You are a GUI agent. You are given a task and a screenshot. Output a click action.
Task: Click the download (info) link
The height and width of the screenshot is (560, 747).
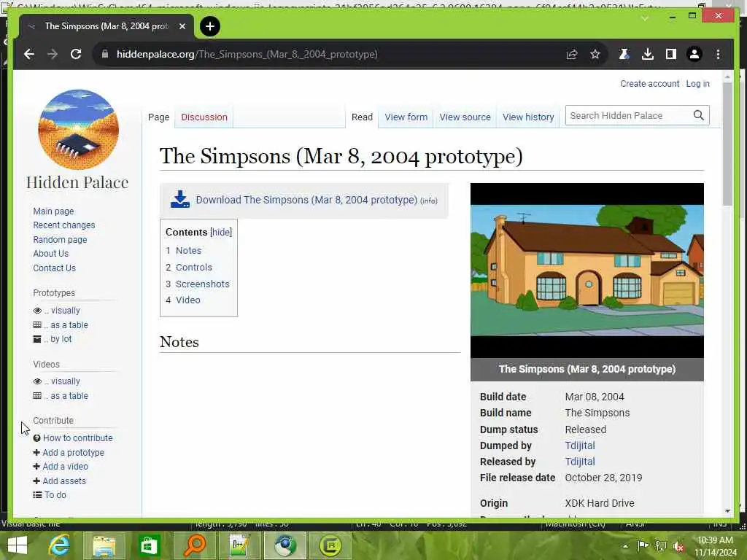[x=429, y=201]
